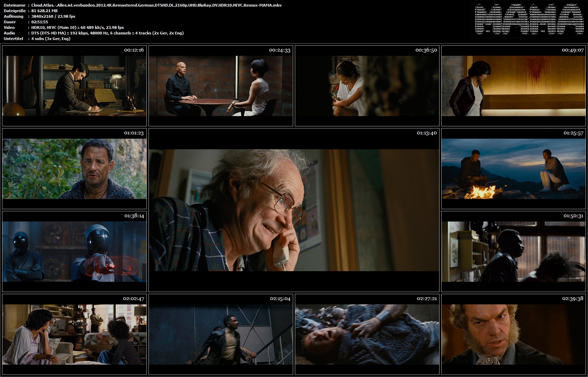Click the 'Dateigröße' label
Image resolution: width=588 pixels, height=377 pixels.
click(x=15, y=11)
